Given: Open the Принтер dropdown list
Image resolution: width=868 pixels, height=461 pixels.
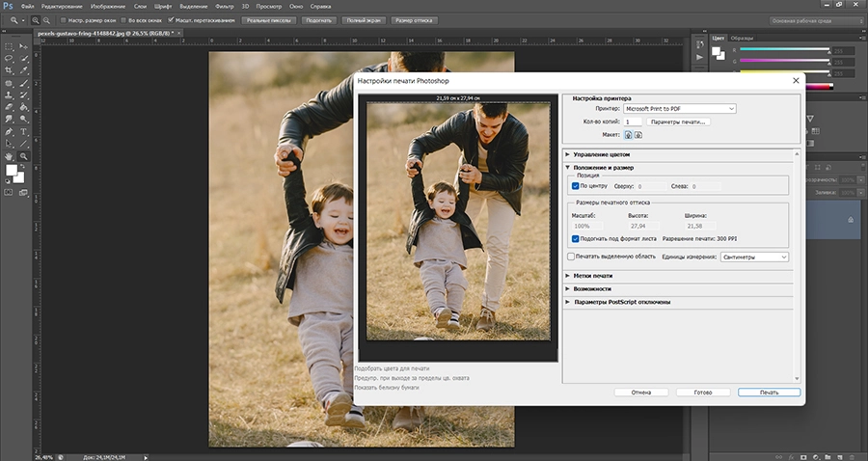Looking at the screenshot, I should pos(680,109).
